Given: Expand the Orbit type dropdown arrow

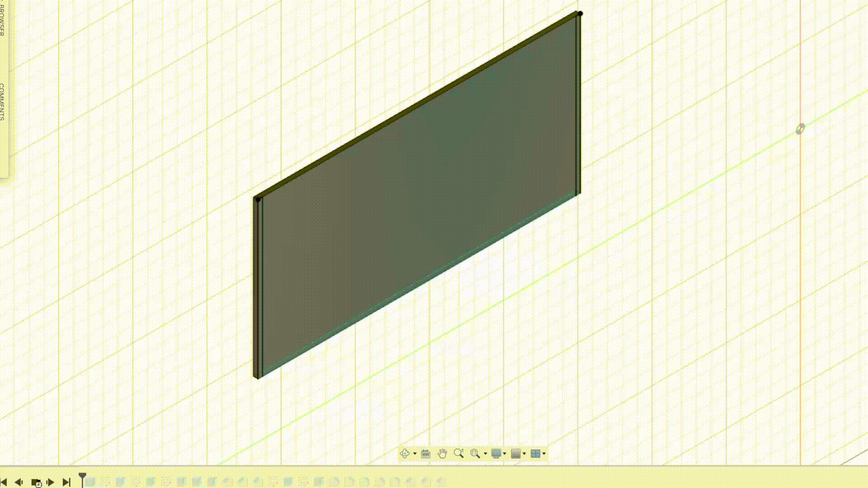Looking at the screenshot, I should [415, 454].
